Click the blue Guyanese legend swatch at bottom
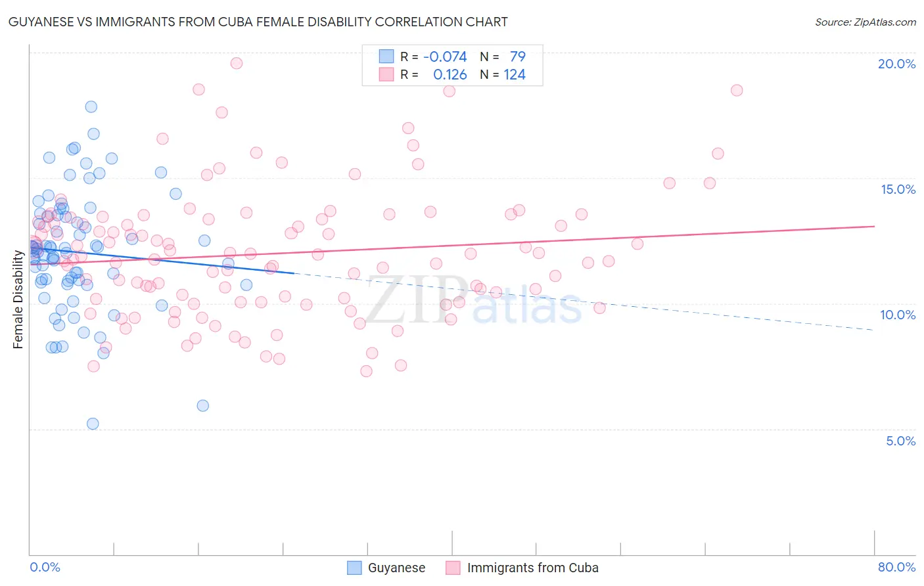Image resolution: width=924 pixels, height=586 pixels. click(354, 568)
